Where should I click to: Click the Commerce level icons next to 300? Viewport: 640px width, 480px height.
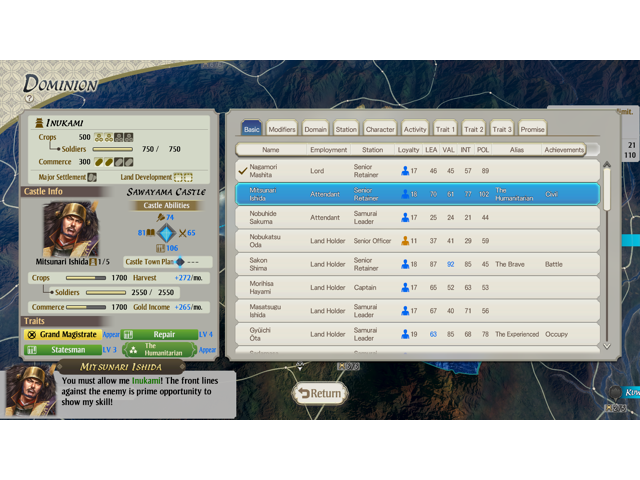[114, 162]
